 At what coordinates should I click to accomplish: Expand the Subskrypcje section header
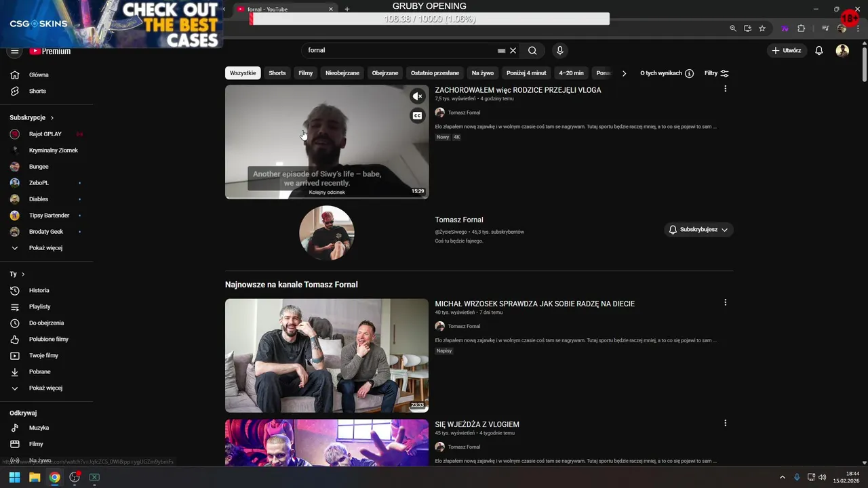coord(31,117)
